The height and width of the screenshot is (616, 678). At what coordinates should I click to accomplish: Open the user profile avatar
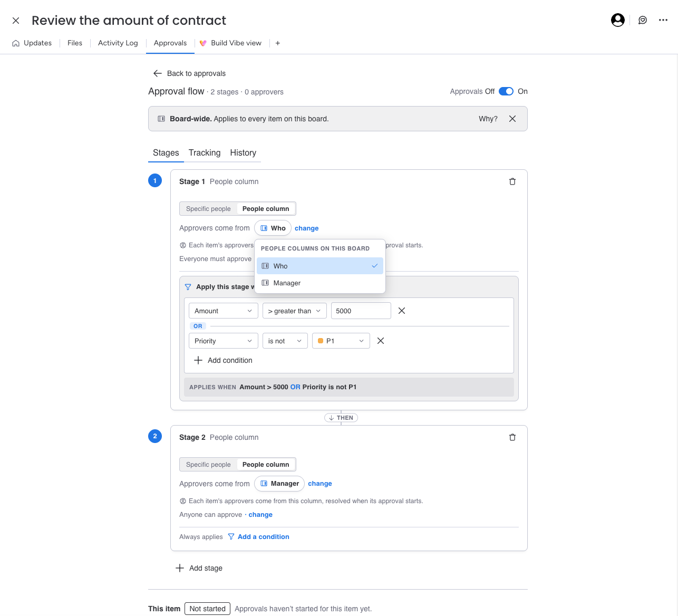pos(618,20)
